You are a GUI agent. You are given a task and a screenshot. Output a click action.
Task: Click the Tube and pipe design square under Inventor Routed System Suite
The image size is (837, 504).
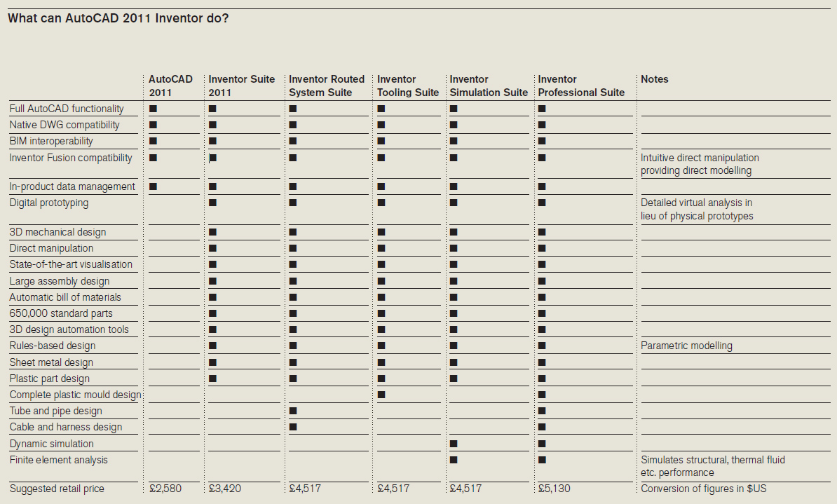(x=293, y=411)
